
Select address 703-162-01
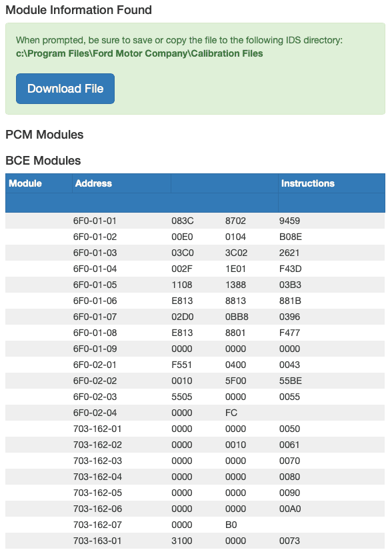[x=97, y=429]
